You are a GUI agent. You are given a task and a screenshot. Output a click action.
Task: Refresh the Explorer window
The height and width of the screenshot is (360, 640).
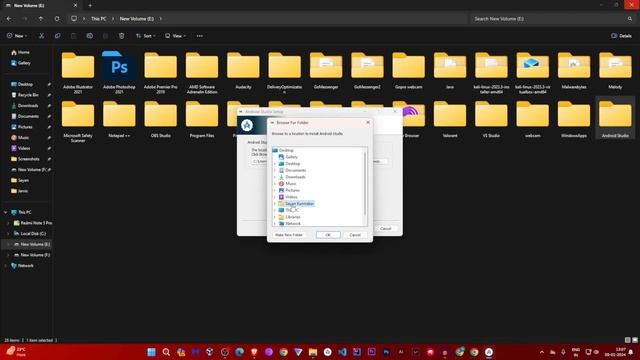pyautogui.click(x=57, y=19)
